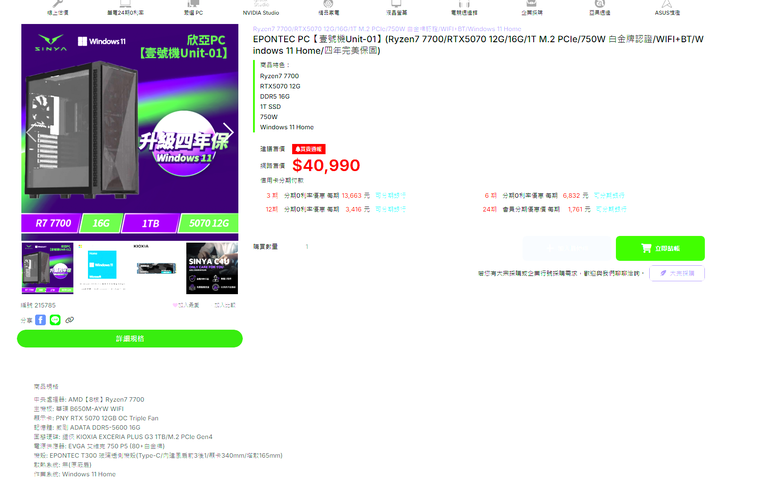Copy product link with chain icon
The width and height of the screenshot is (780, 491).
pos(70,320)
